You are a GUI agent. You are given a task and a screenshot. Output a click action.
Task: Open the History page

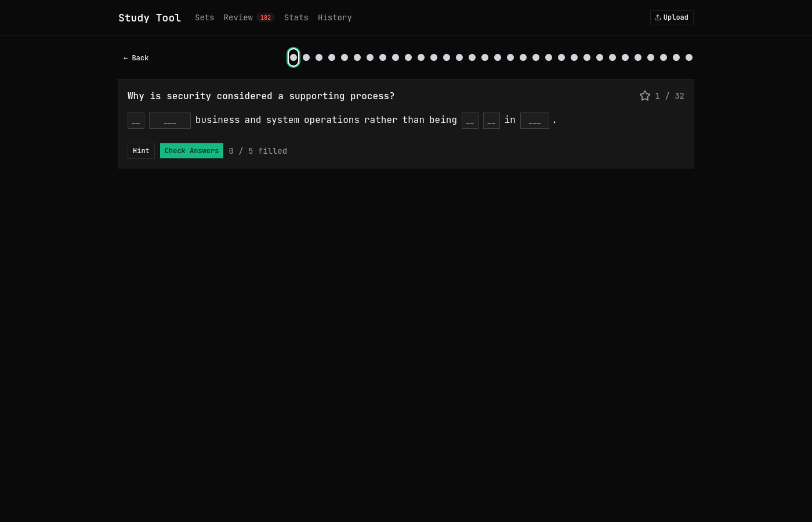point(335,17)
